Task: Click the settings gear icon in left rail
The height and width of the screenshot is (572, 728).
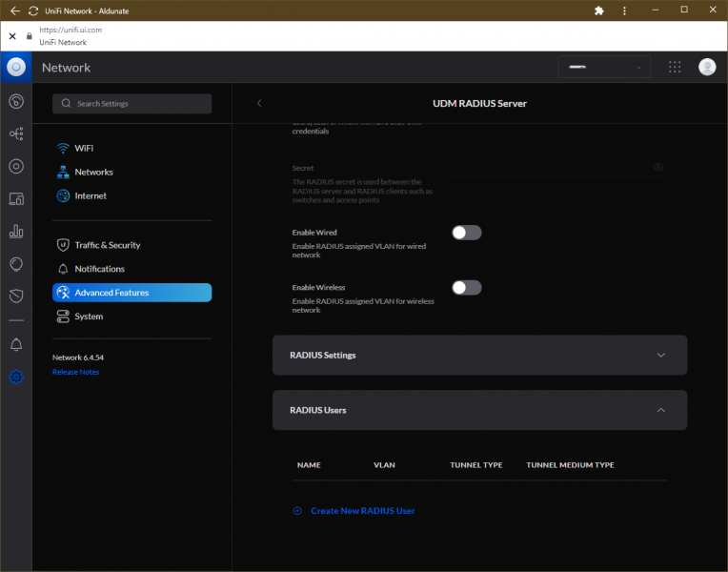Action: point(16,377)
